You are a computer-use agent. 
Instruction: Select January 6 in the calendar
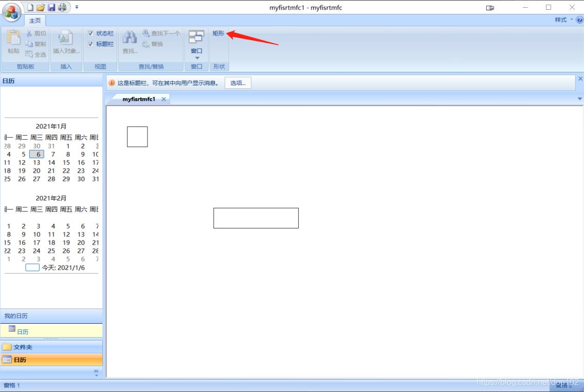click(37, 154)
